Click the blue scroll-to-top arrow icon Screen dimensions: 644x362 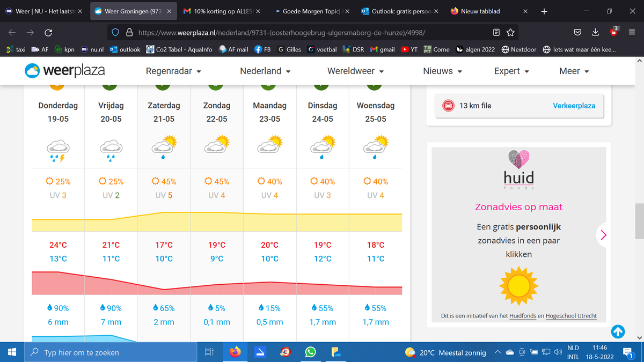click(618, 332)
